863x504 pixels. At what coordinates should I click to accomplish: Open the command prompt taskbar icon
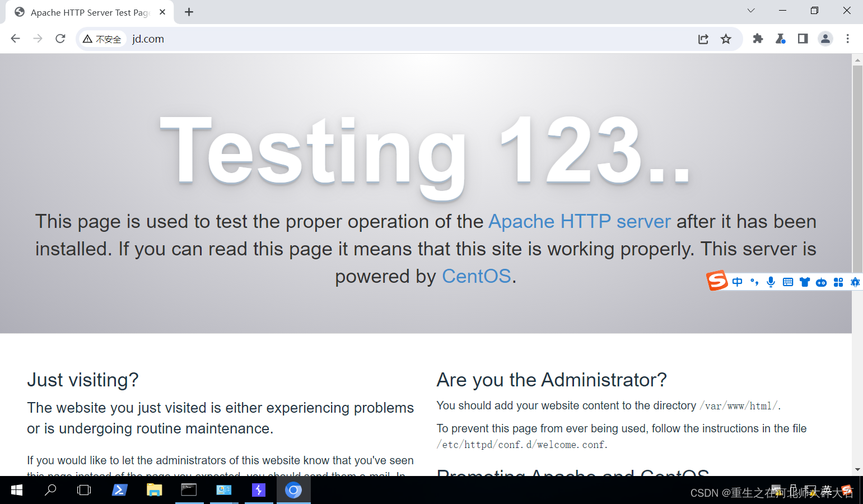[189, 490]
